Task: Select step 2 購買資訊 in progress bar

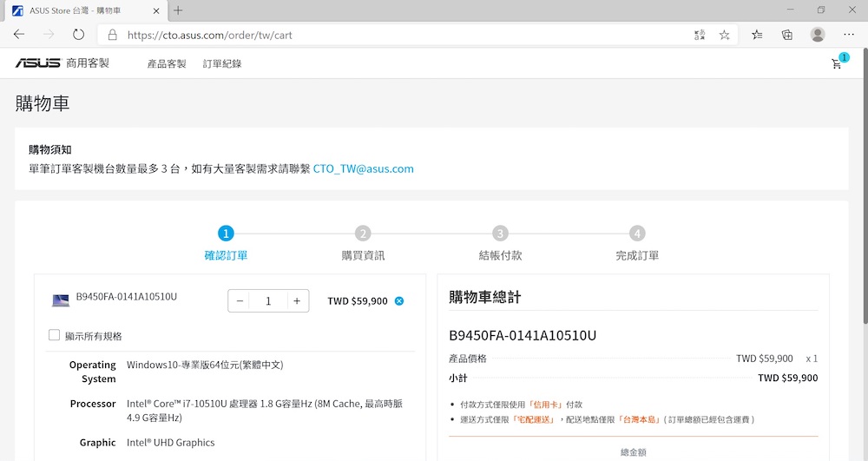Action: (x=363, y=234)
